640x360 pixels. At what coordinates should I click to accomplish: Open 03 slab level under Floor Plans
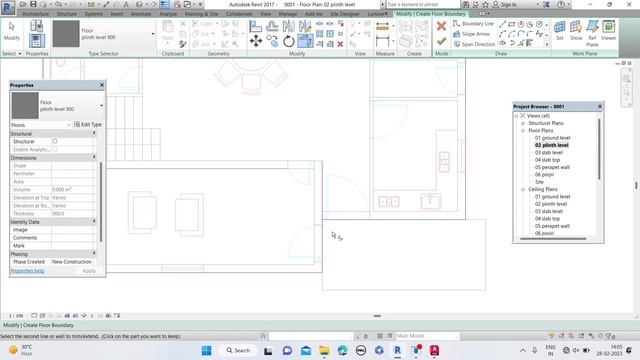click(x=549, y=153)
